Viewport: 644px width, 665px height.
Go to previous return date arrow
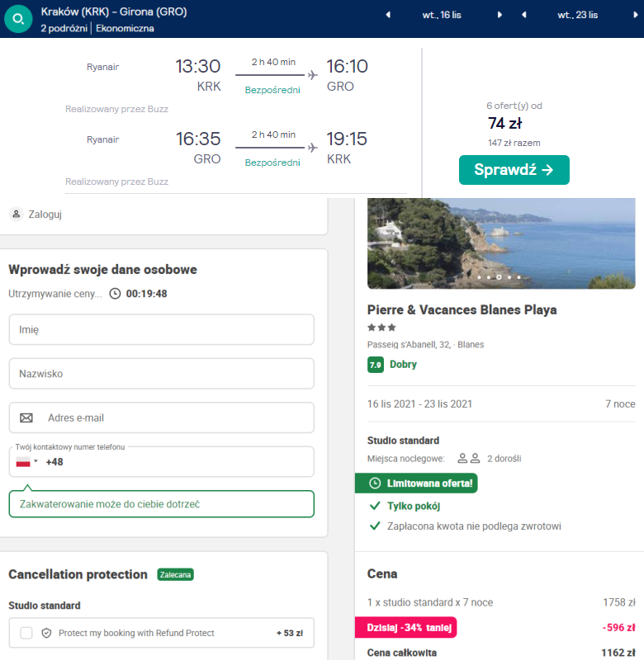click(x=523, y=15)
